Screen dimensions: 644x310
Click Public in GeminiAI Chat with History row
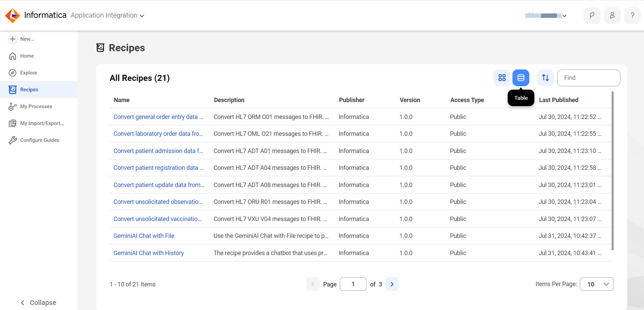[458, 253]
